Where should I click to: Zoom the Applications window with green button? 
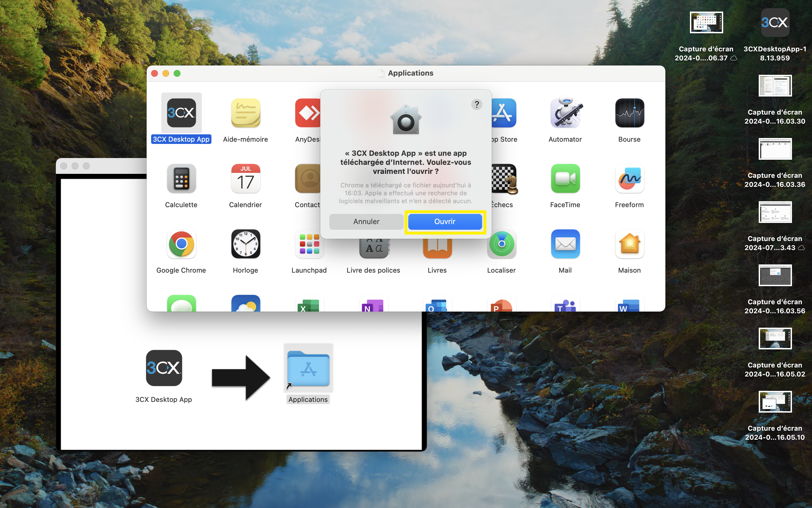click(x=177, y=73)
